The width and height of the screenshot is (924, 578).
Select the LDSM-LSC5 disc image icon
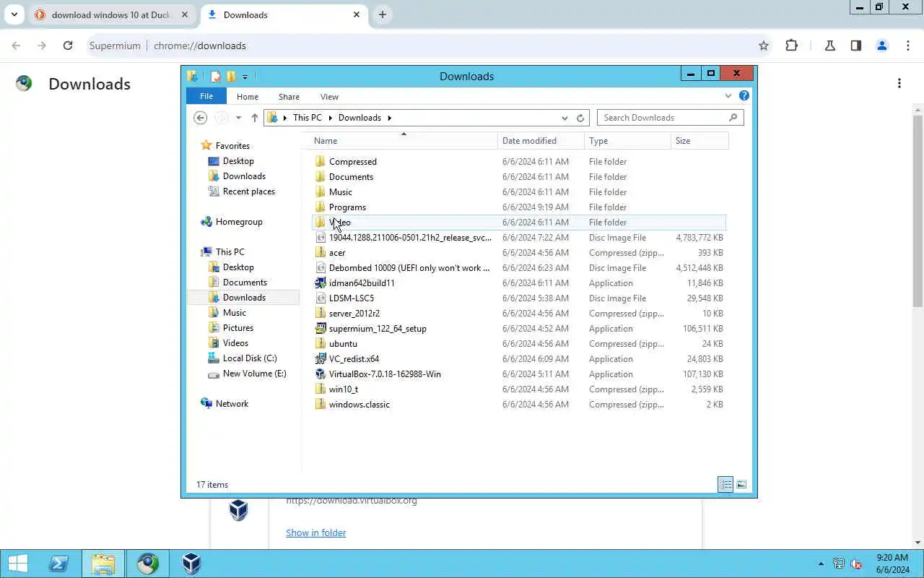pos(321,298)
